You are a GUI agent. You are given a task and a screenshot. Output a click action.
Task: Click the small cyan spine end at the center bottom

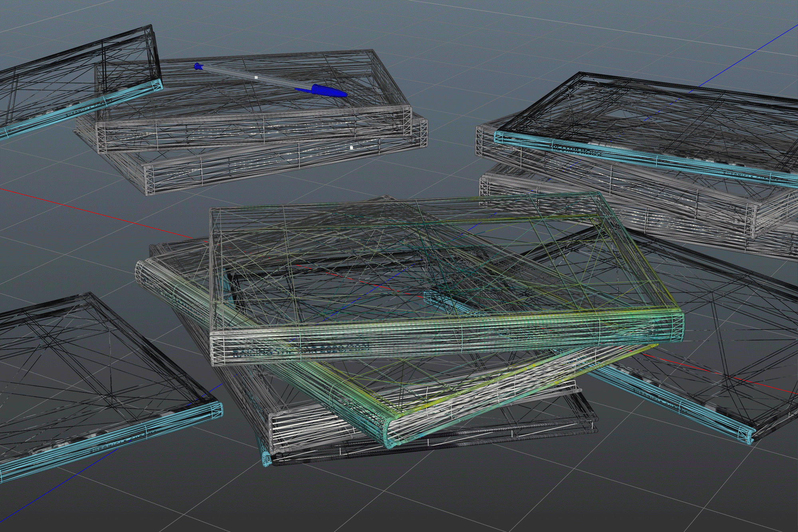coord(267,459)
